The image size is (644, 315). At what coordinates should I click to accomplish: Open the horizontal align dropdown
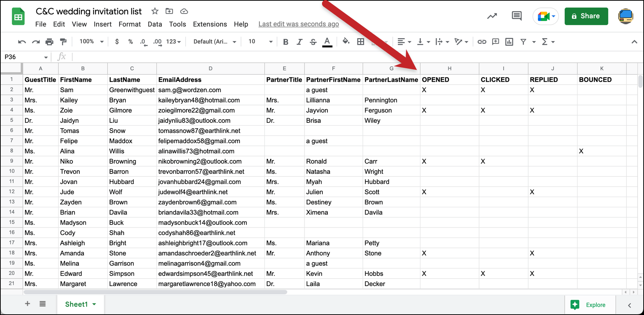(x=404, y=42)
